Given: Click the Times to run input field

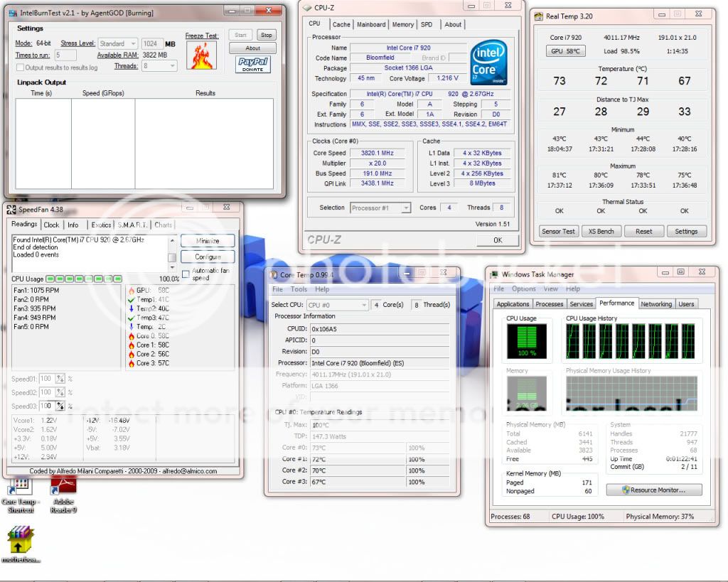Looking at the screenshot, I should 65,55.
